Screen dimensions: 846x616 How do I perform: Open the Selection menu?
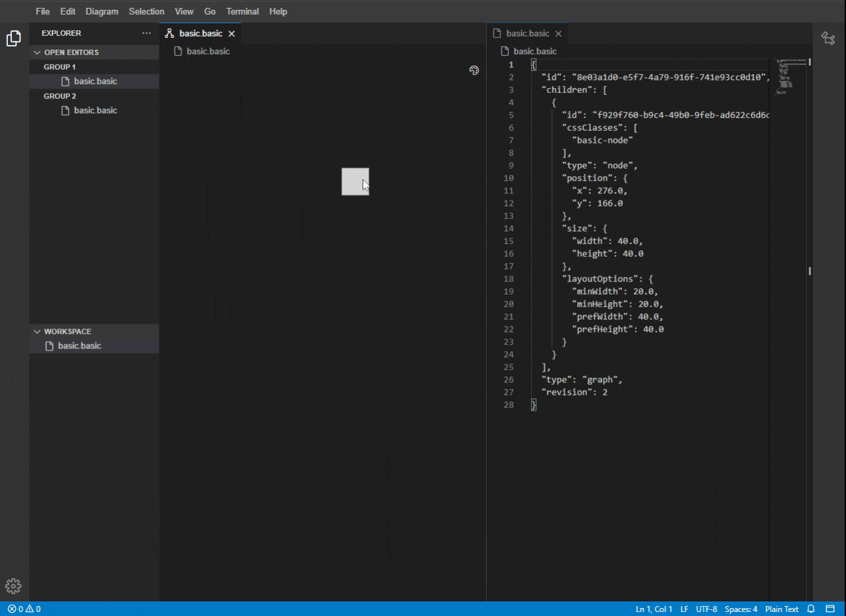pyautogui.click(x=147, y=11)
